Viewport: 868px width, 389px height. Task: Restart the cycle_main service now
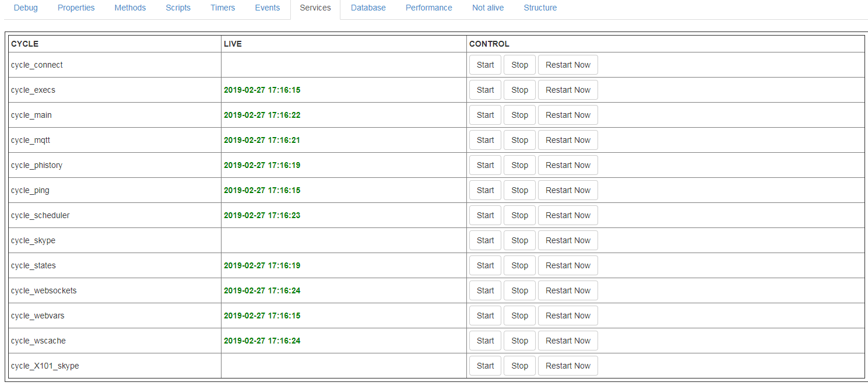click(x=568, y=115)
